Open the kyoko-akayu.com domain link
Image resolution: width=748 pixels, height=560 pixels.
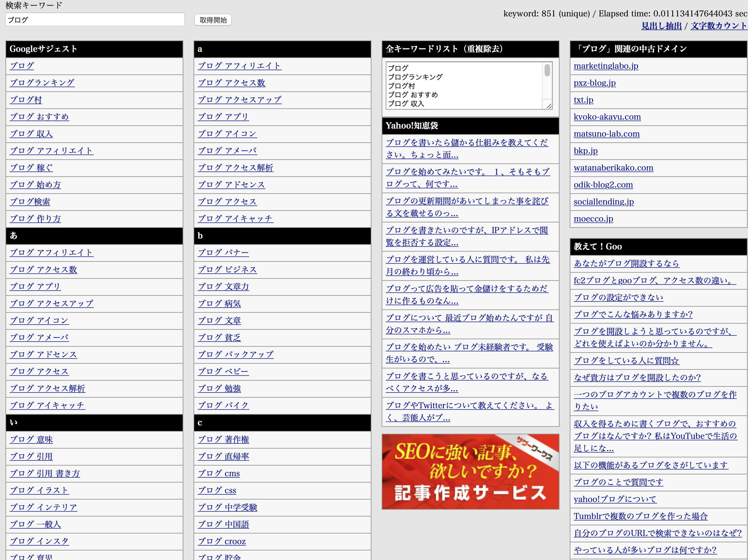point(607,117)
